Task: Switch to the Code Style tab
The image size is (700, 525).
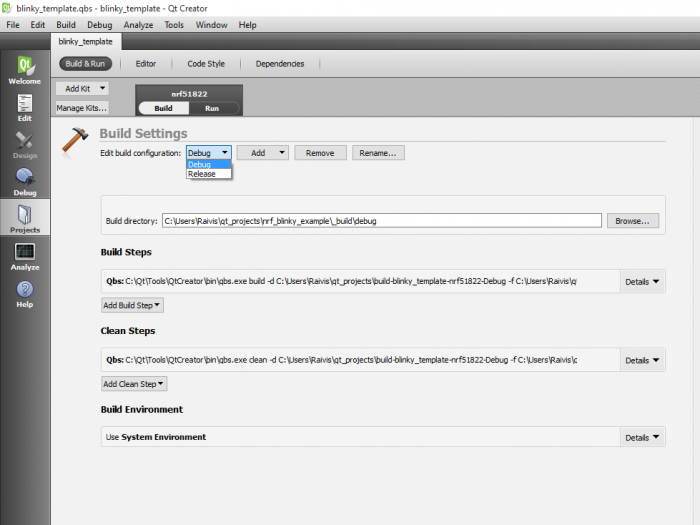Action: pos(206,64)
